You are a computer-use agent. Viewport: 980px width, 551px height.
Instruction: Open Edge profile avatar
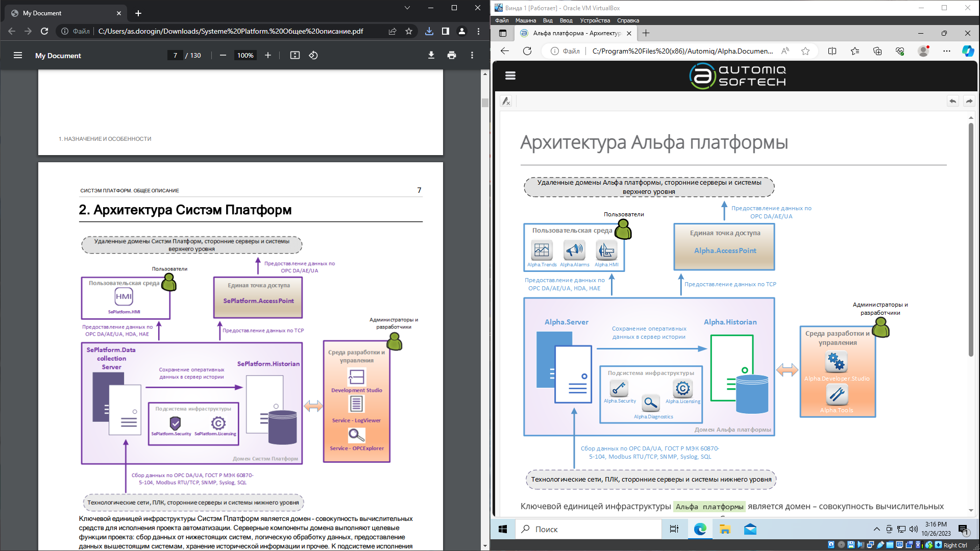pos(923,51)
